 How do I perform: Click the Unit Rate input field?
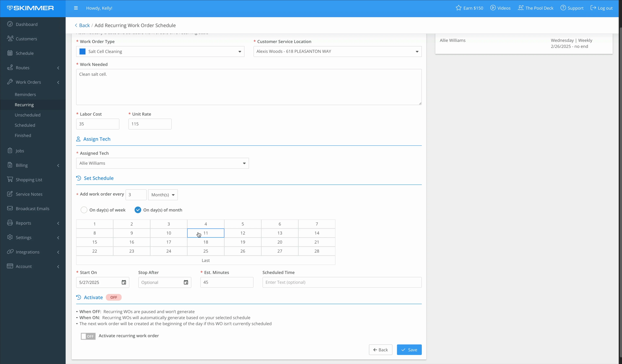[150, 124]
